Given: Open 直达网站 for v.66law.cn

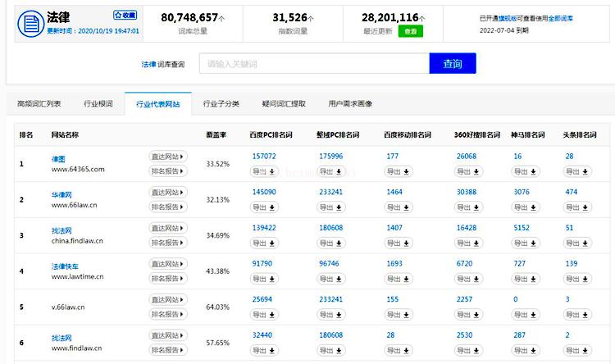Looking at the screenshot, I should 168,300.
